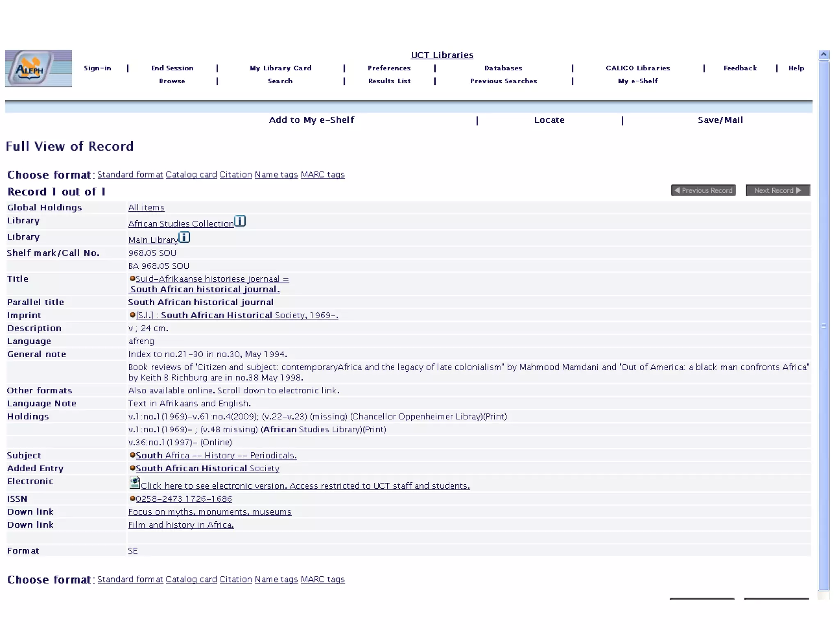The image size is (840, 630).
Task: Click the electronic version document icon
Action: pyautogui.click(x=135, y=483)
